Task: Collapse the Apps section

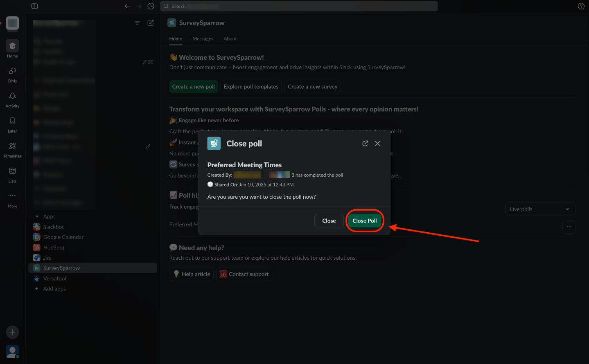Action: (37, 217)
